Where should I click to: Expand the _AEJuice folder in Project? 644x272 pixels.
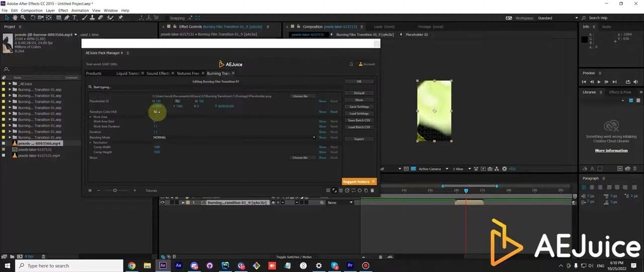pos(10,83)
